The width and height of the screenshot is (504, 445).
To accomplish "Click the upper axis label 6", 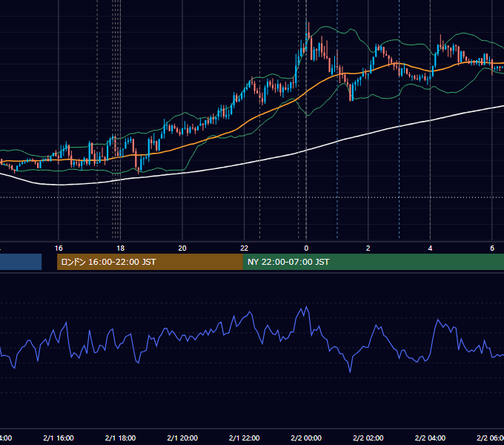I will coord(492,248).
